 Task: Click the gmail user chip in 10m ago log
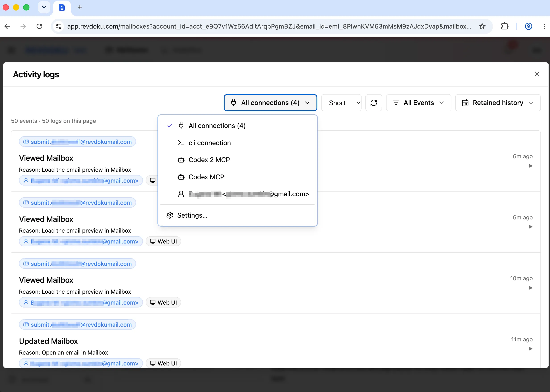[x=81, y=302]
